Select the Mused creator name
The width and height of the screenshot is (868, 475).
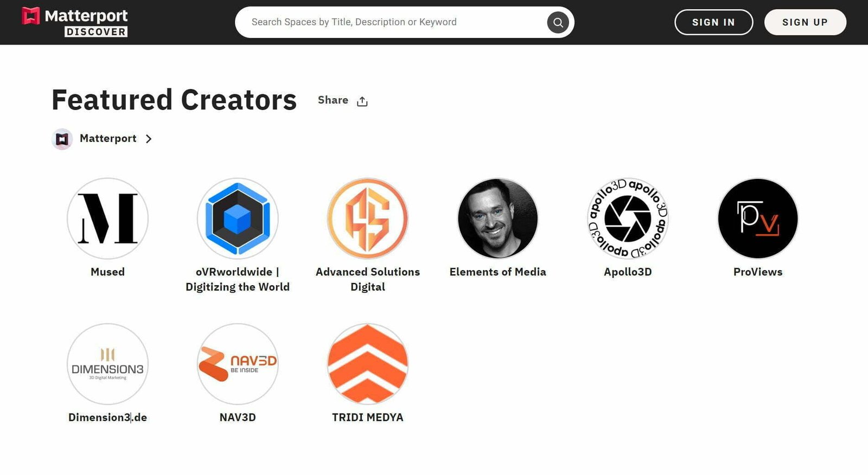point(107,272)
